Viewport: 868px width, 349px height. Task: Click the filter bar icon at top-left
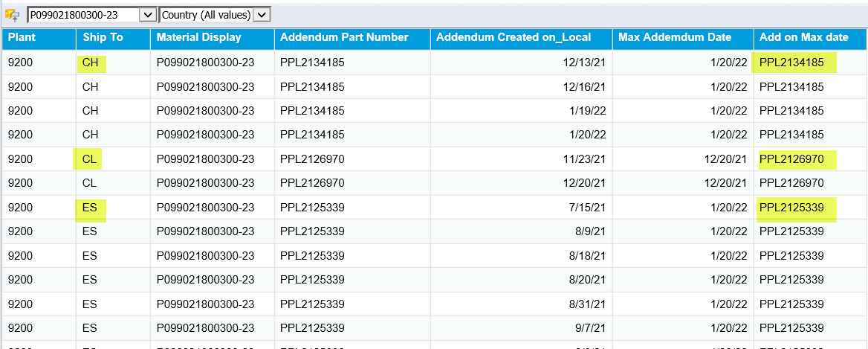click(12, 15)
